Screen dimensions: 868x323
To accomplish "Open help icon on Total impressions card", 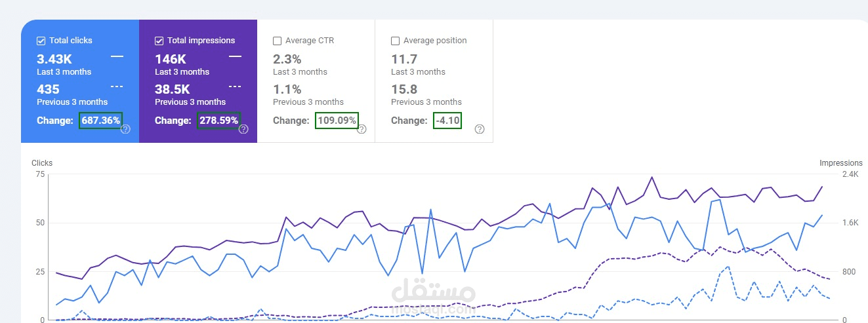I will click(x=243, y=129).
